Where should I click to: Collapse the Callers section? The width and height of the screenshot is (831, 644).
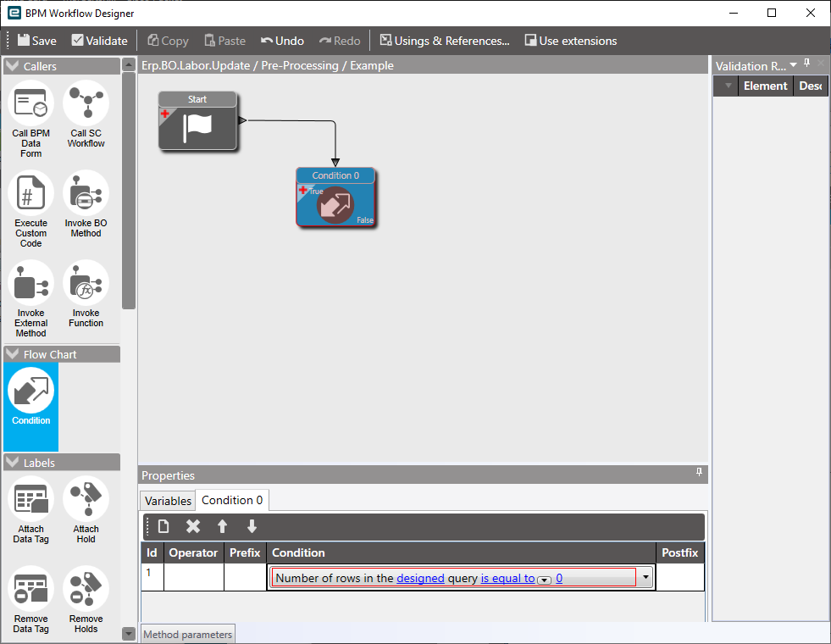pyautogui.click(x=12, y=66)
